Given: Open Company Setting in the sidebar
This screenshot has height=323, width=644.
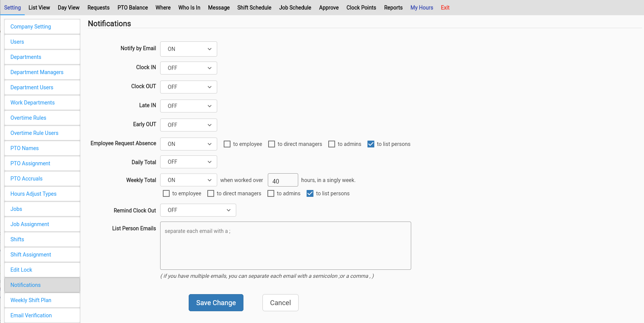Looking at the screenshot, I should [42, 27].
